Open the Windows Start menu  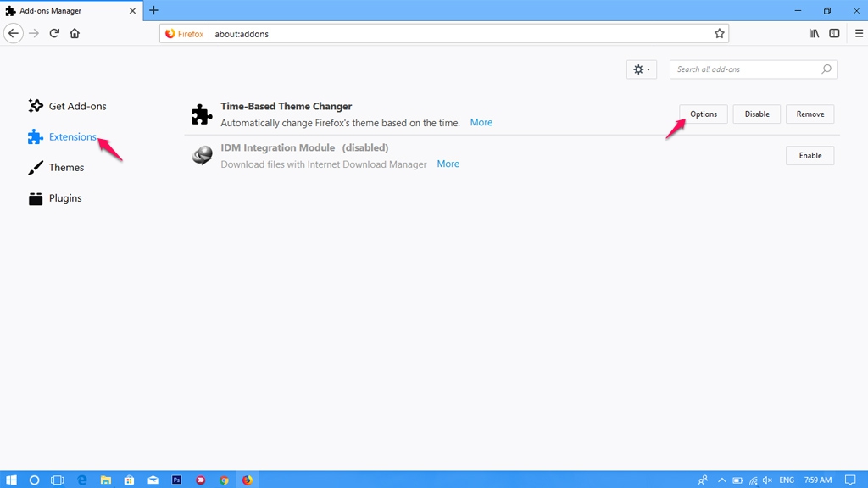(x=11, y=480)
